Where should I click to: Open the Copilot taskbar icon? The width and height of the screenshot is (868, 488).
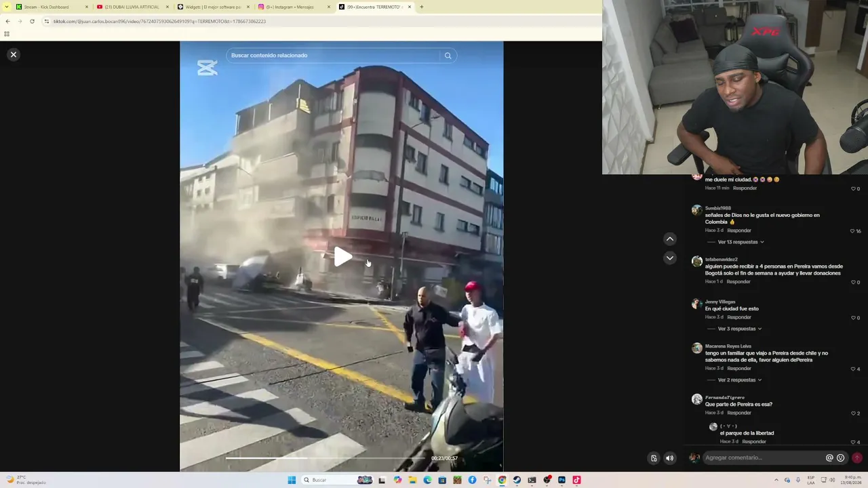397,480
